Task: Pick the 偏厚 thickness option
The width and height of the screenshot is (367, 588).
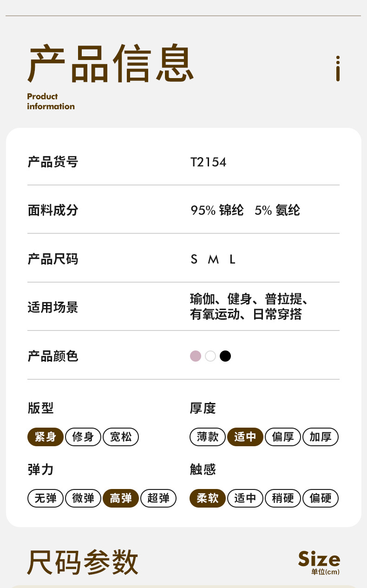Action: [283, 437]
